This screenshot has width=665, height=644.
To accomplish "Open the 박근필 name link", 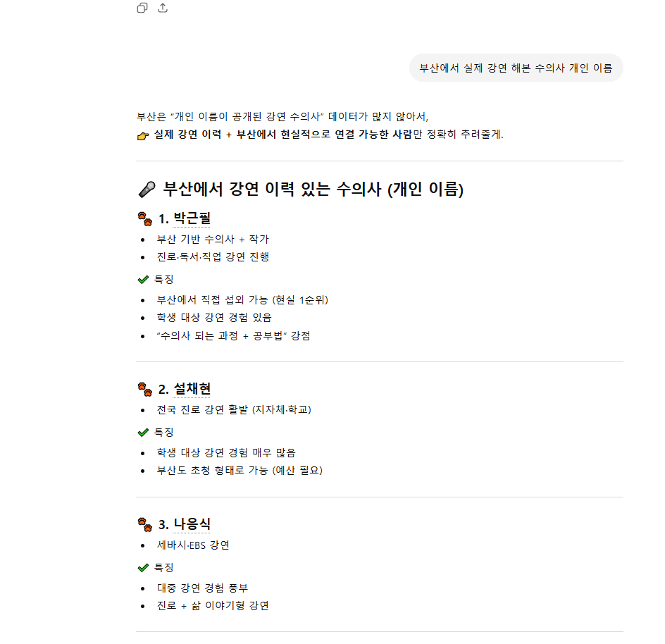I will [192, 218].
